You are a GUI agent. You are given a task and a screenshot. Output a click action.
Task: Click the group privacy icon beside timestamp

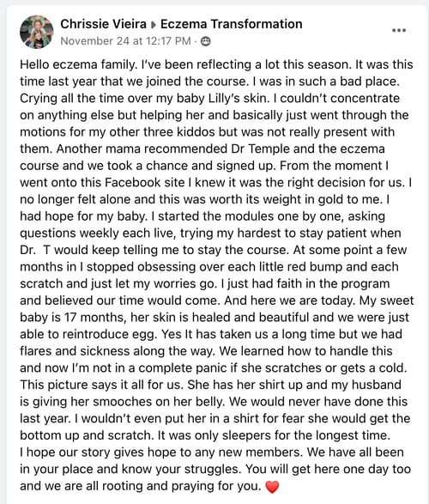tap(206, 41)
